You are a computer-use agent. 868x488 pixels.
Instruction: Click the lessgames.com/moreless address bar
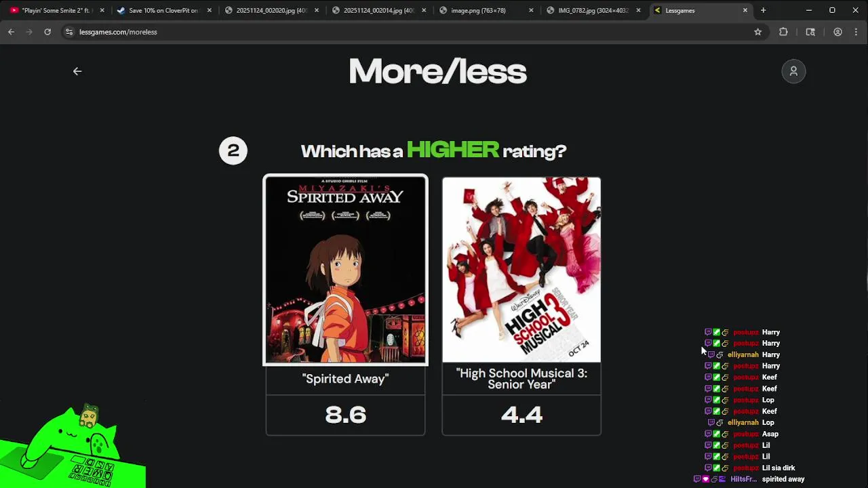tap(407, 32)
